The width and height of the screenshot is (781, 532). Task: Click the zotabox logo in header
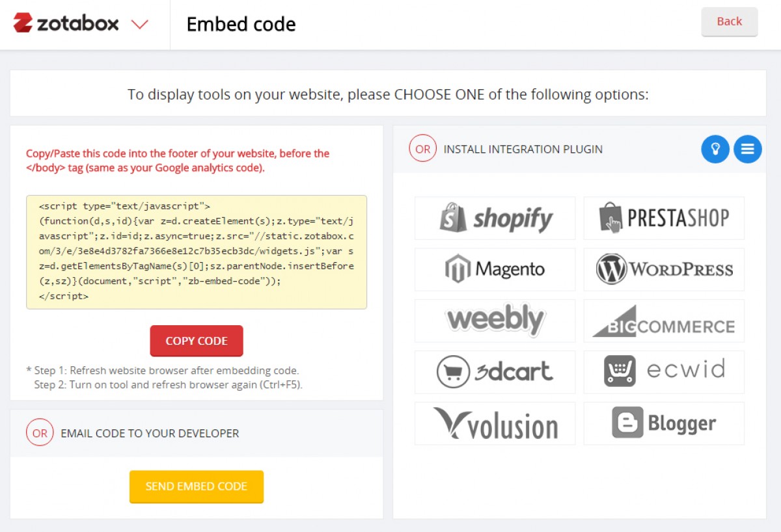[x=66, y=23]
